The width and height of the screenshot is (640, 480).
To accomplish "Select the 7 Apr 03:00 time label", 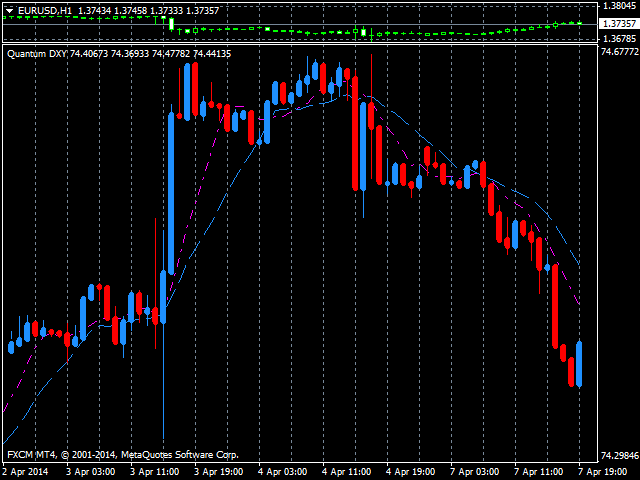I will pos(474,471).
